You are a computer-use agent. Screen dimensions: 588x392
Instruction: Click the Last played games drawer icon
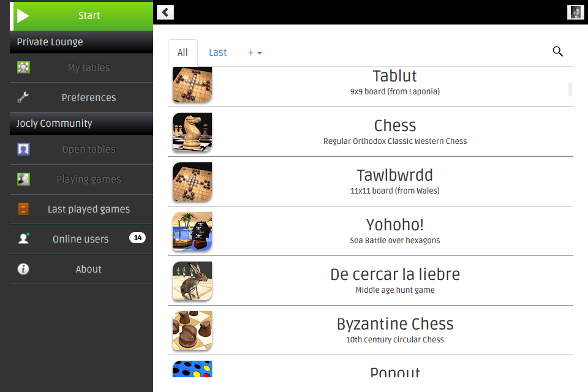click(23, 209)
